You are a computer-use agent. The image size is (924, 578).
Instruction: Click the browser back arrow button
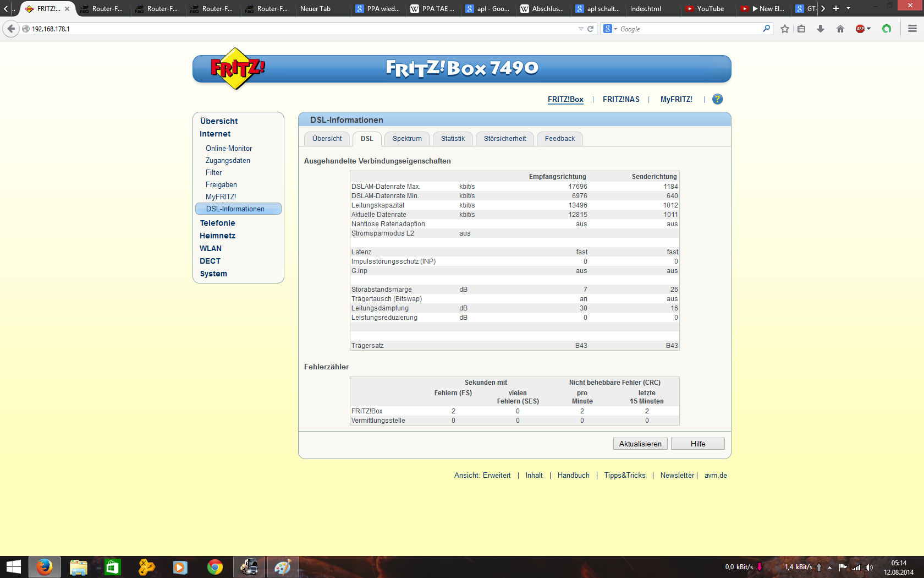pyautogui.click(x=11, y=29)
